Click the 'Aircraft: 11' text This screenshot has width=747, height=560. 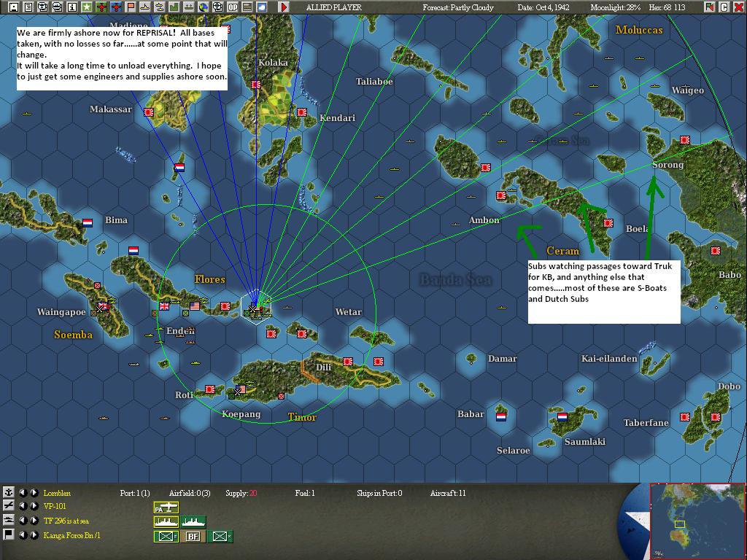click(x=448, y=493)
